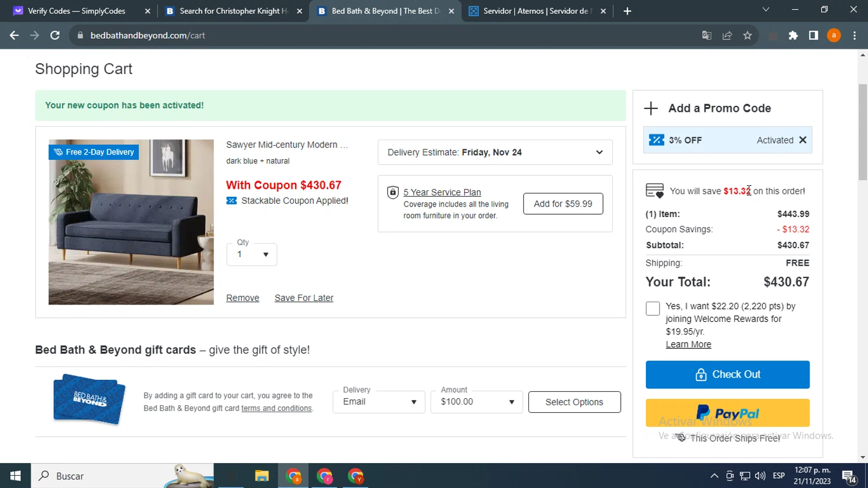868x488 pixels.
Task: Open File Explorer from the taskbar
Action: coord(262,476)
